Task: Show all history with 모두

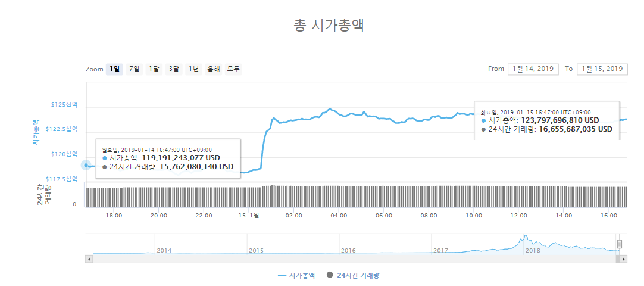Action: tap(233, 69)
